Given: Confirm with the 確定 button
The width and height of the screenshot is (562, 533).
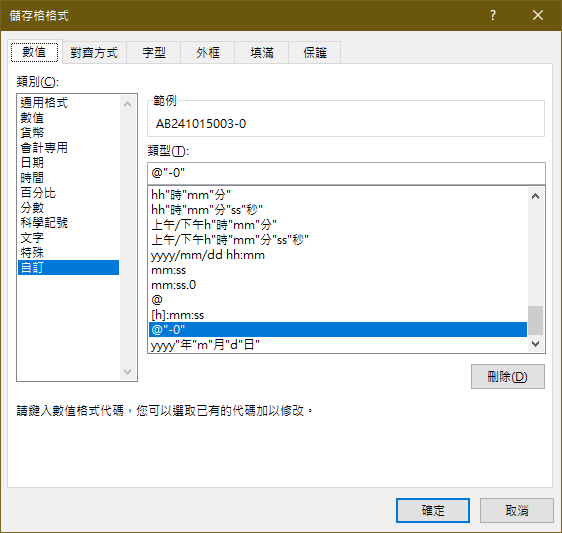Looking at the screenshot, I should [433, 510].
